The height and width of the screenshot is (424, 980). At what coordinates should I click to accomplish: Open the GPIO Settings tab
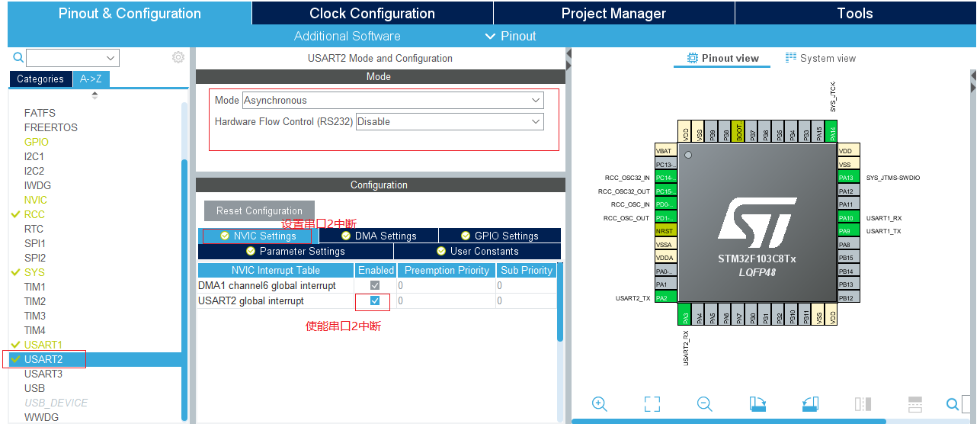[499, 236]
